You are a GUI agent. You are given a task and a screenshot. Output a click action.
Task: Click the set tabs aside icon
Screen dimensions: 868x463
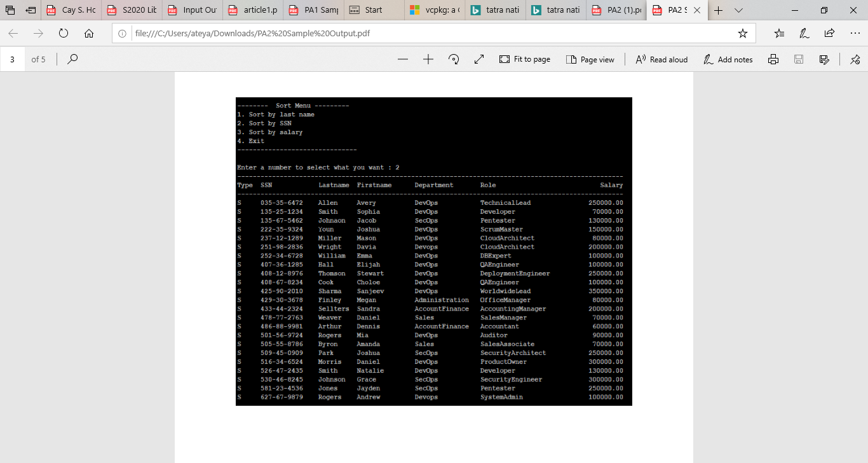coord(31,10)
